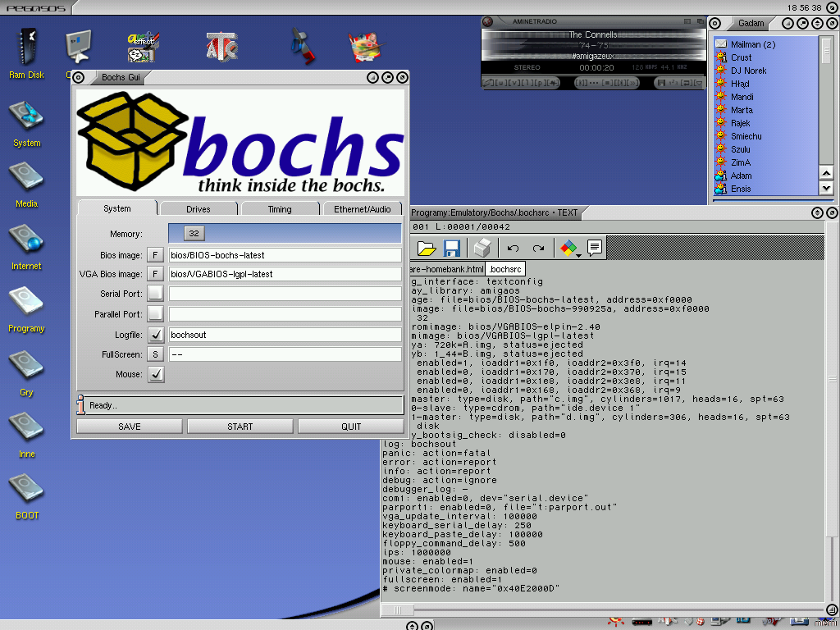Disable the Mouse checkbox
Image resolution: width=840 pixels, height=630 pixels.
[156, 374]
